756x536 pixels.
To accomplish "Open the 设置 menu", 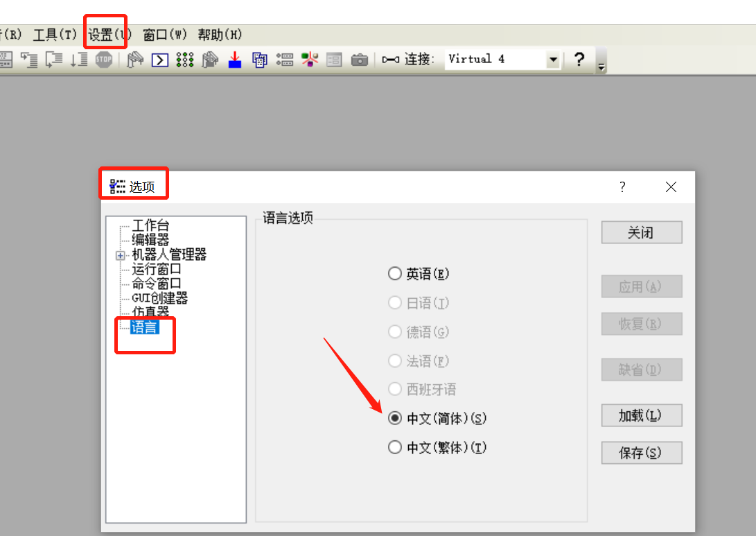I will point(109,35).
